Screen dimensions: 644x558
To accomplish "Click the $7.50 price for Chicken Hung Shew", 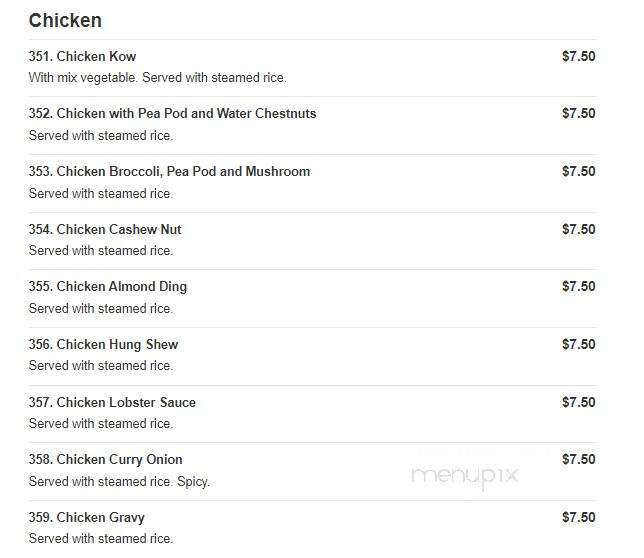I will 579,344.
